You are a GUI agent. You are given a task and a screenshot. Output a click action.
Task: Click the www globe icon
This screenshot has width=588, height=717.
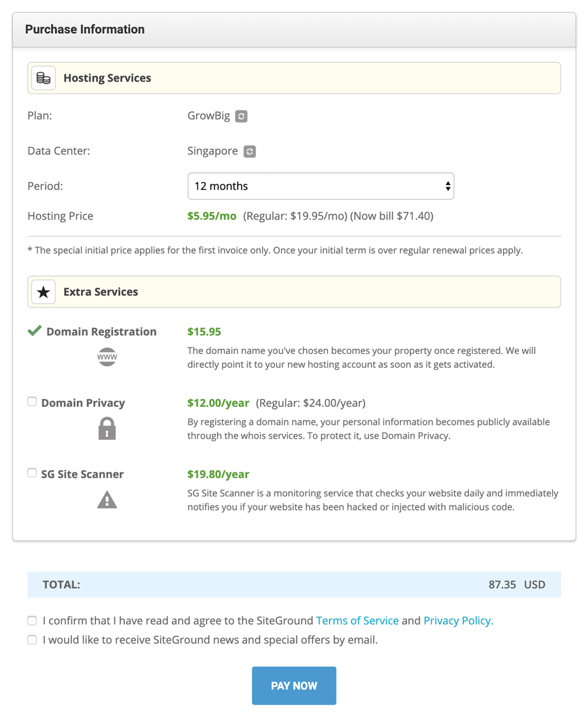point(107,357)
